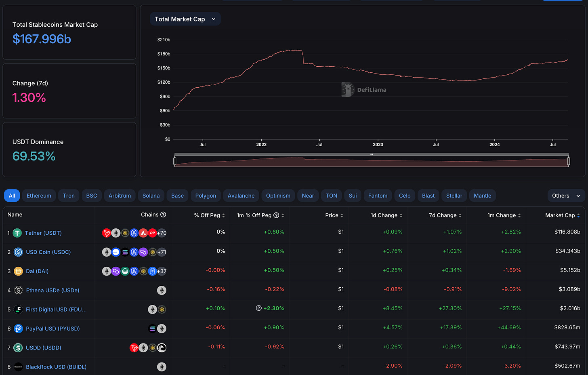Click the Solana chain icon in USD Coin row
588x375 pixels.
(x=125, y=252)
